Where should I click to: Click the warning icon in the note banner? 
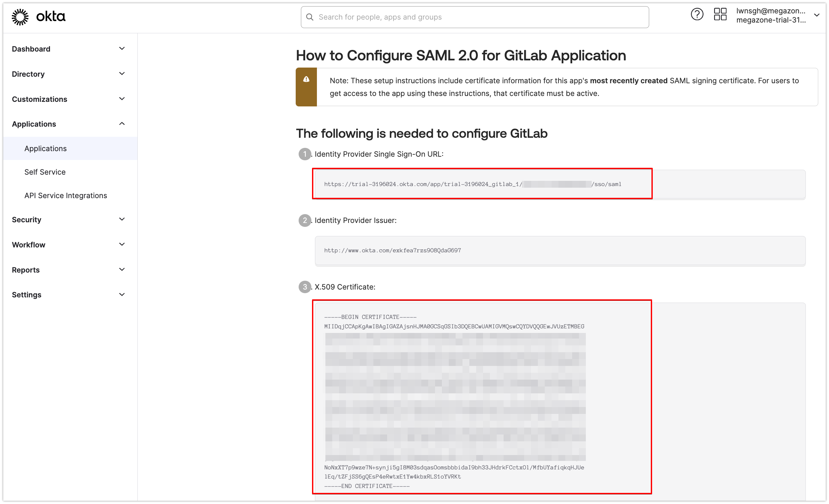[x=306, y=79]
